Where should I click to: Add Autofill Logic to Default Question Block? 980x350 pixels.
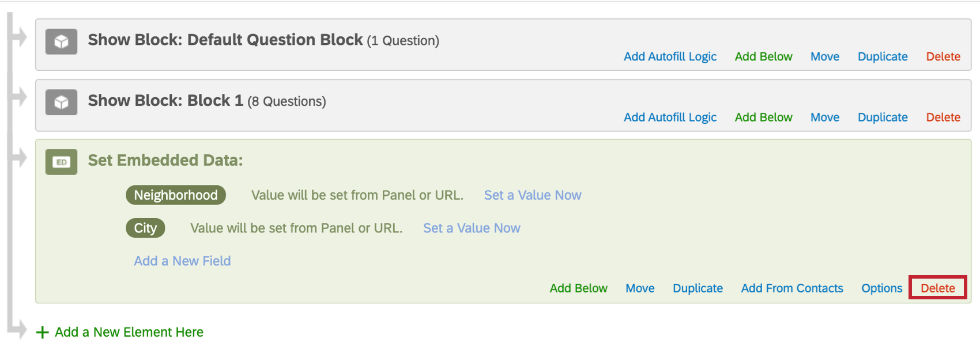[670, 56]
